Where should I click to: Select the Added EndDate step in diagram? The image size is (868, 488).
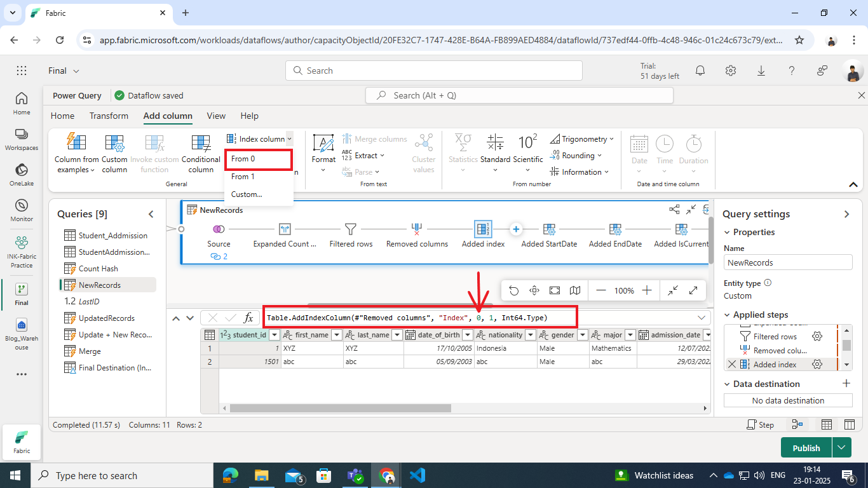click(x=615, y=234)
